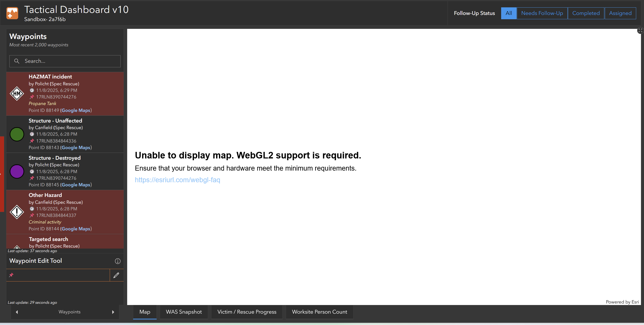
Task: Click the HAZMAT incident diamond icon
Action: point(17,94)
